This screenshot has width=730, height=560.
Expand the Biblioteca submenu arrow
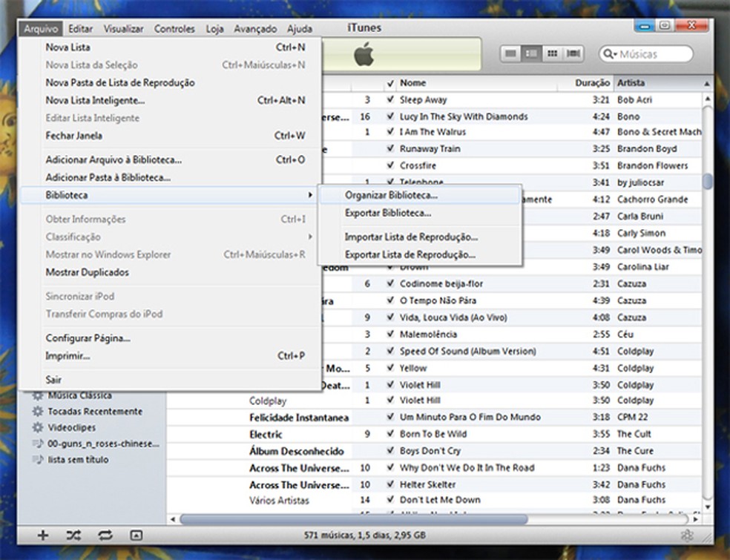click(311, 194)
